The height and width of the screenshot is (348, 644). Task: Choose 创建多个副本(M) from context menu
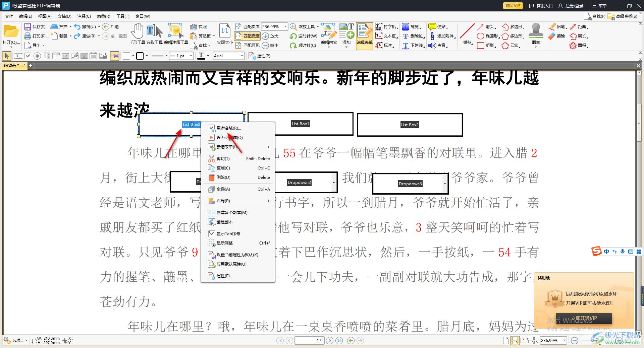[238, 212]
